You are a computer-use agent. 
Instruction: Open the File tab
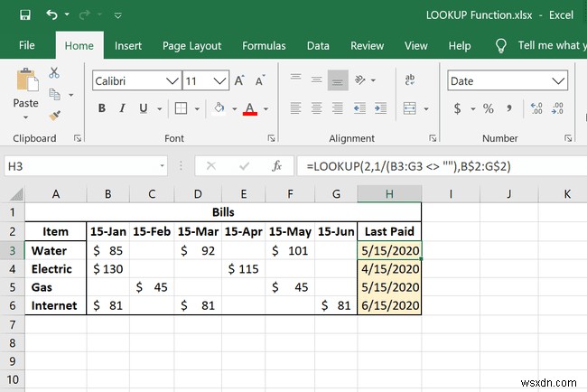pyautogui.click(x=26, y=45)
